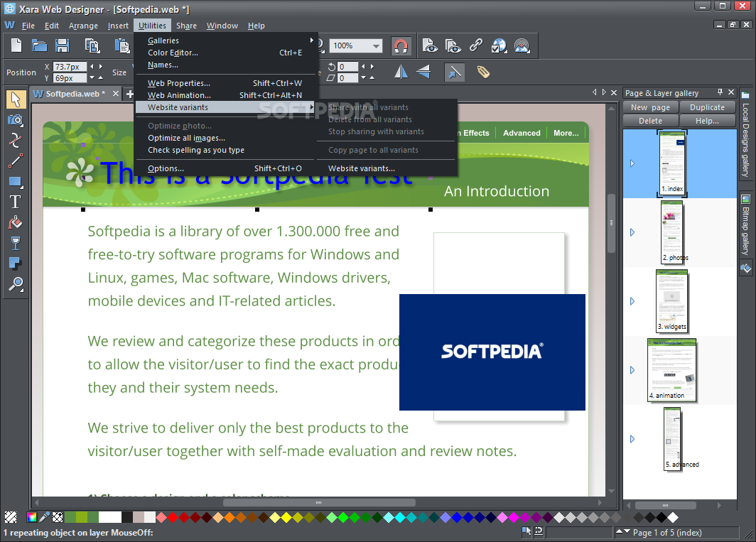
Task: Select the Zoom magnifier tool
Action: point(16,284)
